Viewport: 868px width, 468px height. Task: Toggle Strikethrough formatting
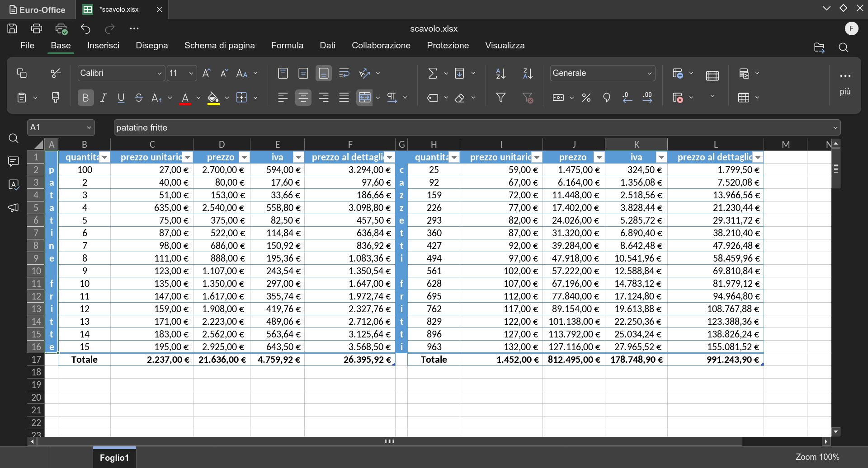pyautogui.click(x=139, y=98)
